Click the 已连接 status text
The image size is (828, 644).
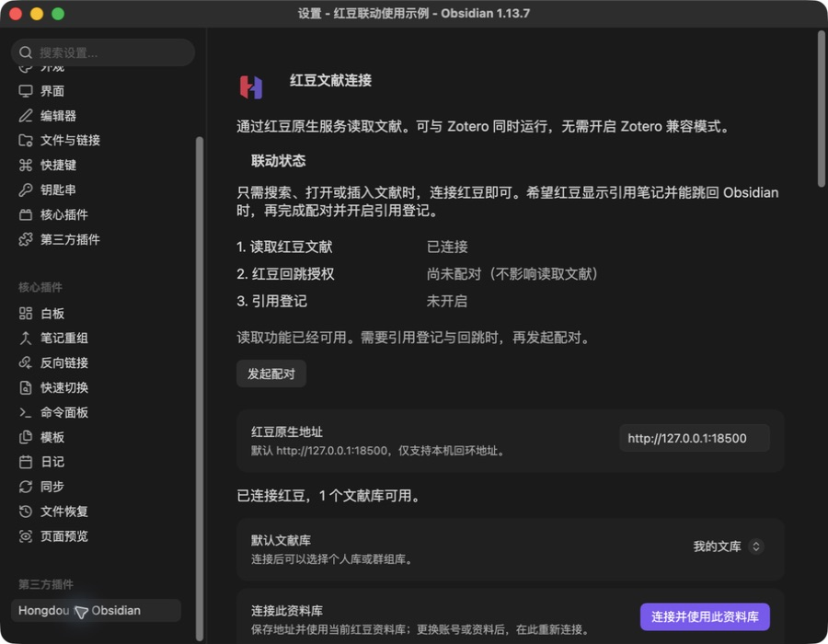[x=447, y=247]
